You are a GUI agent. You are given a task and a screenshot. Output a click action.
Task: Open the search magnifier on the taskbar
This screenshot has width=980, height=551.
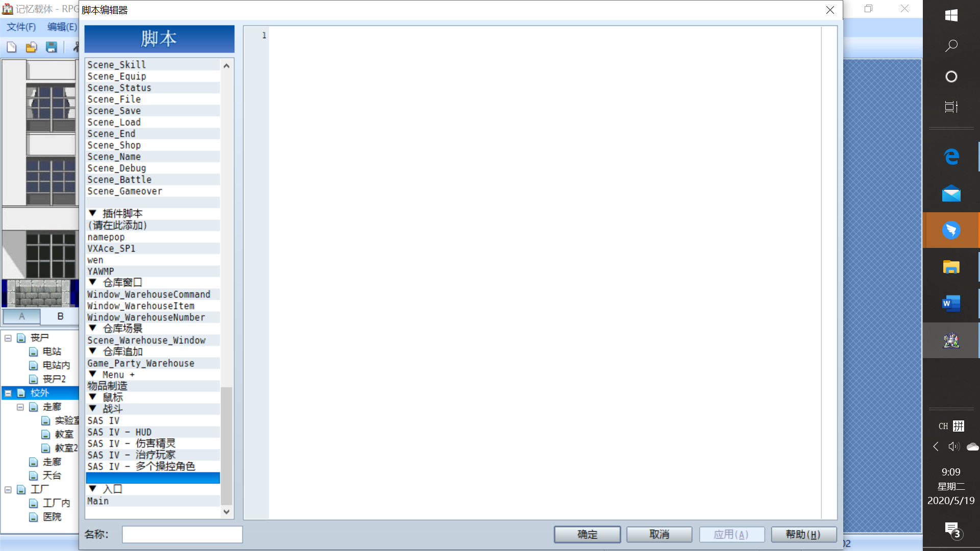(x=951, y=46)
